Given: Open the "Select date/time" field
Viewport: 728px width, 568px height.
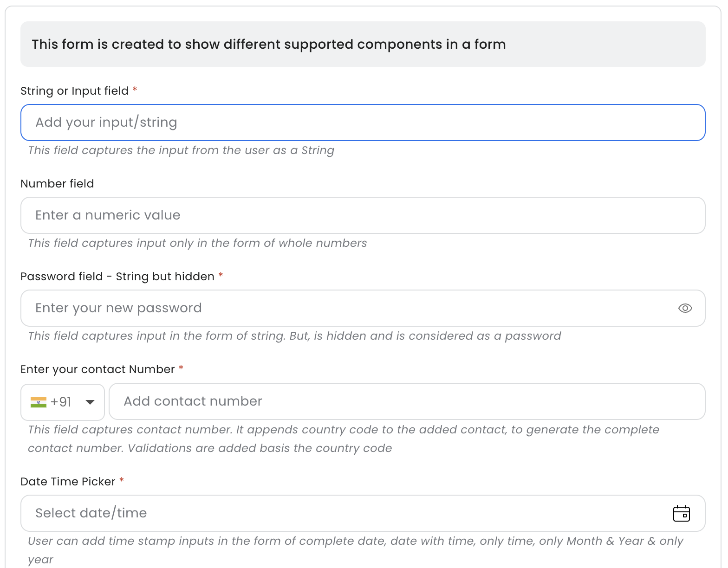Looking at the screenshot, I should pos(344,513).
